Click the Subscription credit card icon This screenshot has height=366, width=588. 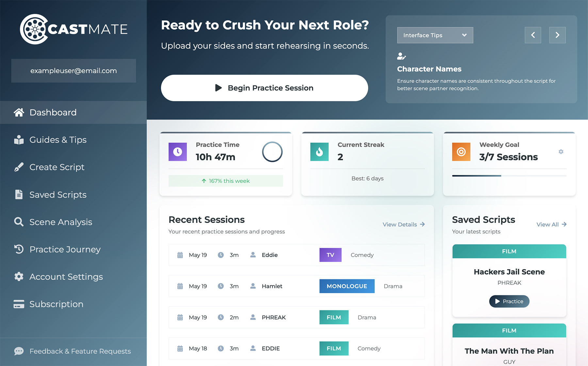click(19, 304)
